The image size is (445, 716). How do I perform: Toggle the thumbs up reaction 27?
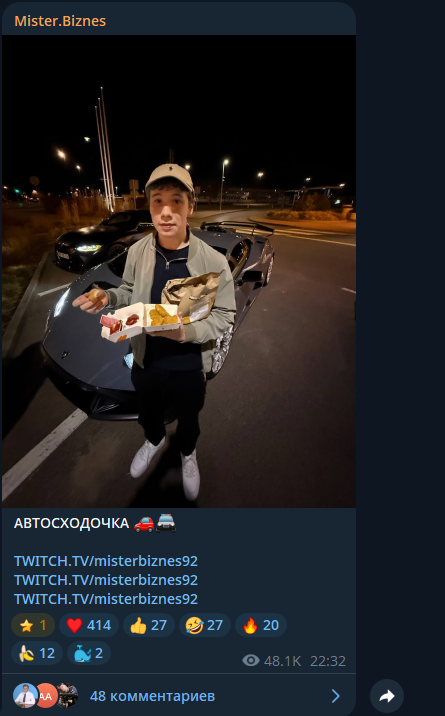[149, 625]
